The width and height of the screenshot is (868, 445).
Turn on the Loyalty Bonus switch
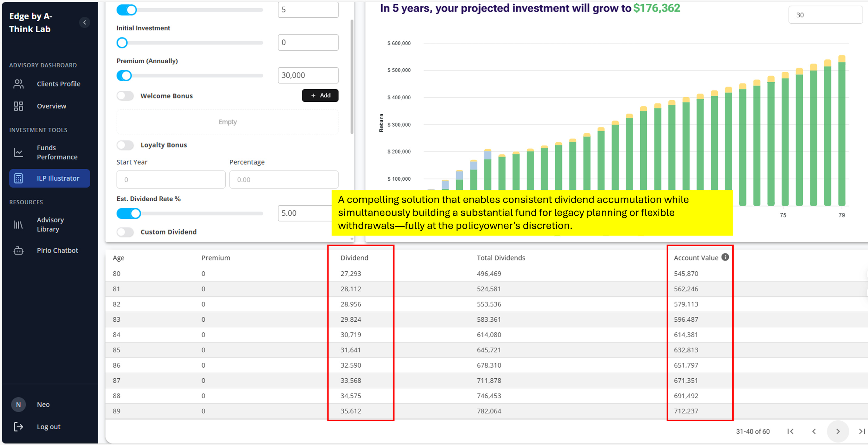coord(125,145)
